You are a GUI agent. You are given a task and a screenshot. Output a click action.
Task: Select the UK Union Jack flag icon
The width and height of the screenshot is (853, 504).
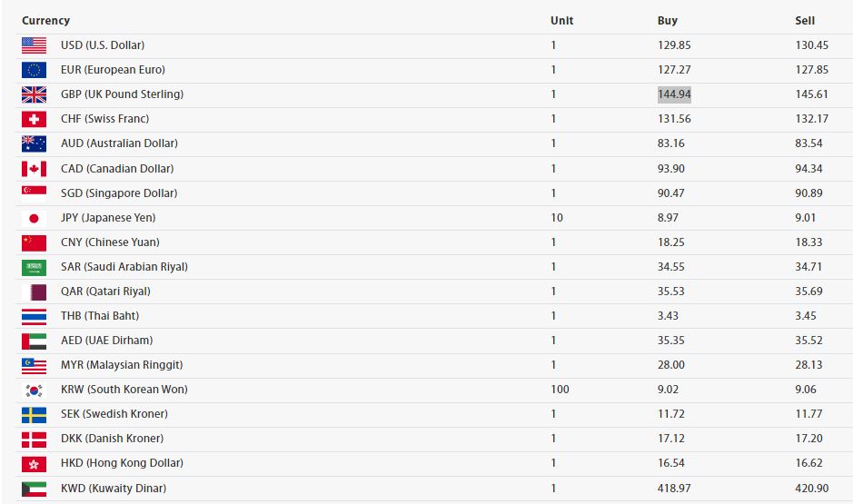(x=34, y=94)
